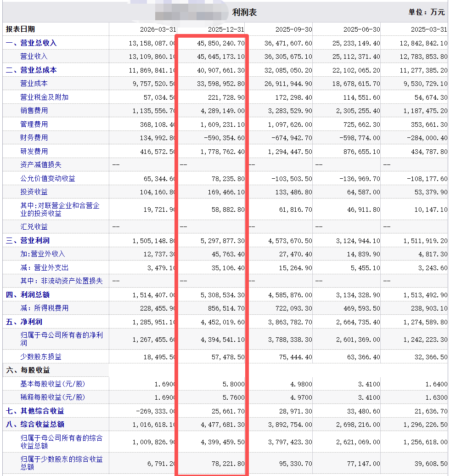This screenshot has height=476, width=450.
Task: Open the 营业收入 link
Action: [x=34, y=57]
